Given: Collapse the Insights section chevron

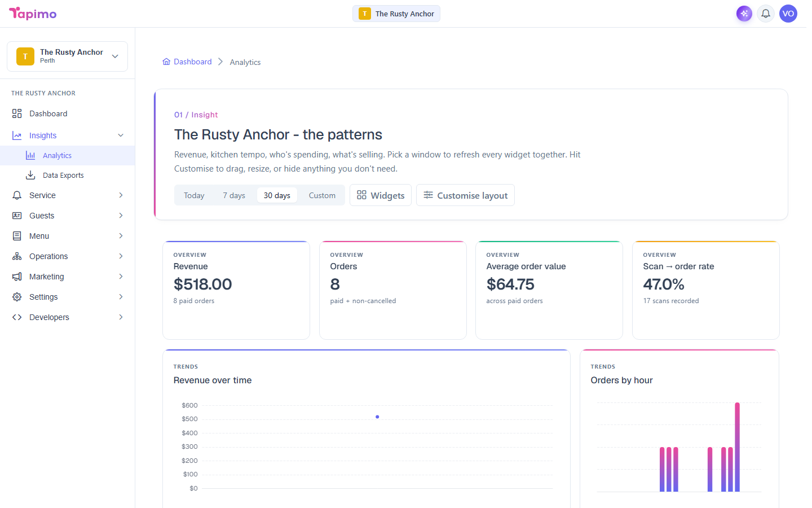Looking at the screenshot, I should tap(121, 135).
